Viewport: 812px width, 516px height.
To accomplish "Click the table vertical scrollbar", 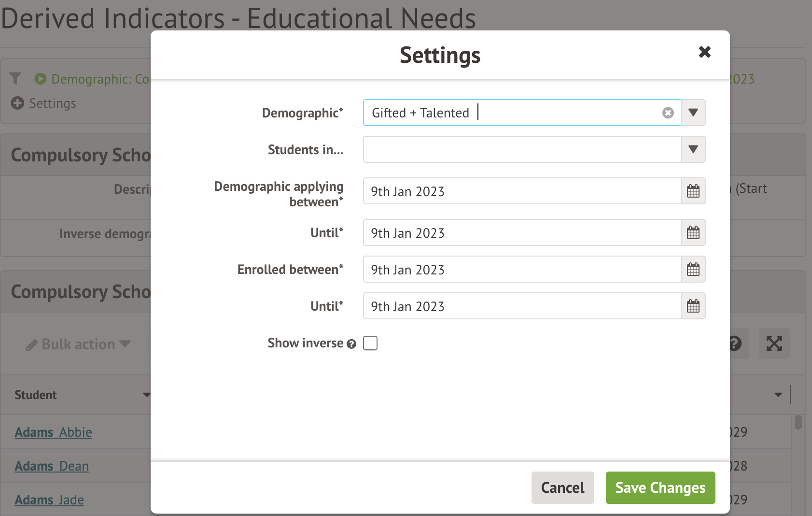I will coord(798,422).
